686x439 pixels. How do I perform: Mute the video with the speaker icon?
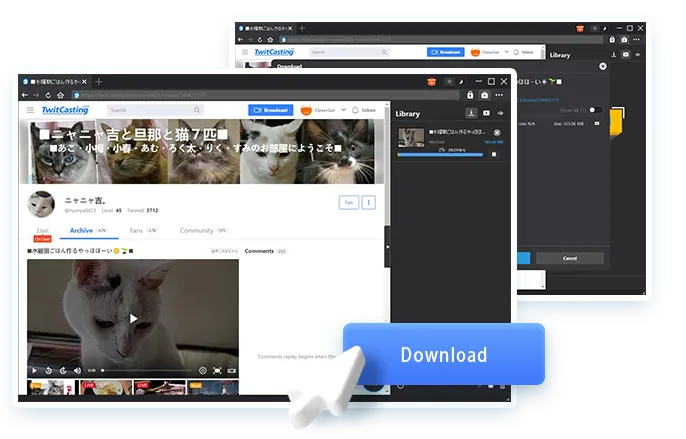[x=77, y=371]
